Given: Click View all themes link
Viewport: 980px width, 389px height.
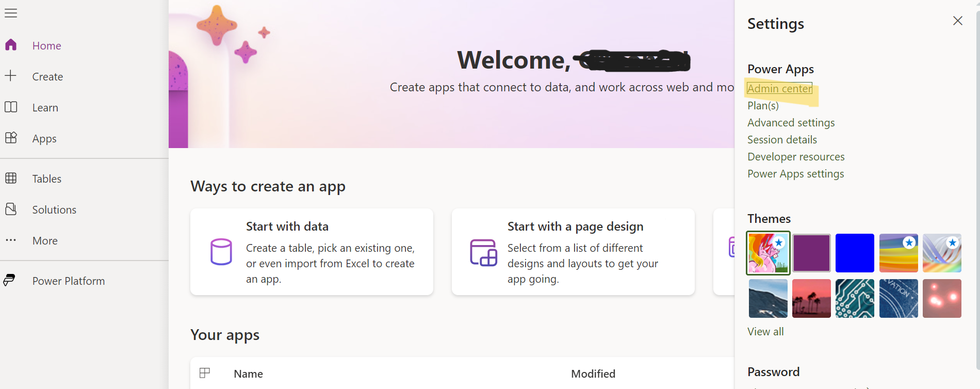Looking at the screenshot, I should click(765, 331).
